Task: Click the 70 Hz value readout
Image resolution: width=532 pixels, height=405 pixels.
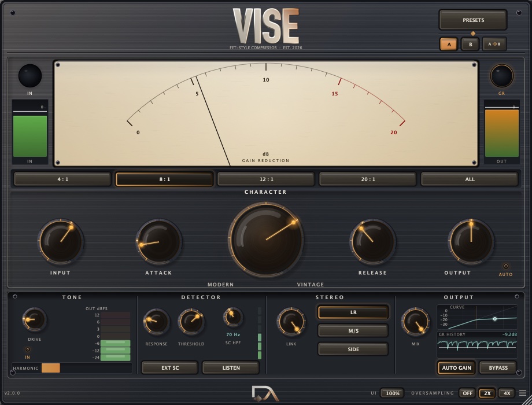Action: 233,335
